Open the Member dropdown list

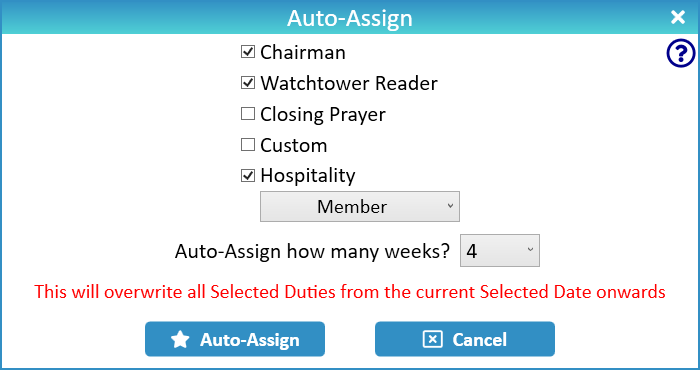360,207
